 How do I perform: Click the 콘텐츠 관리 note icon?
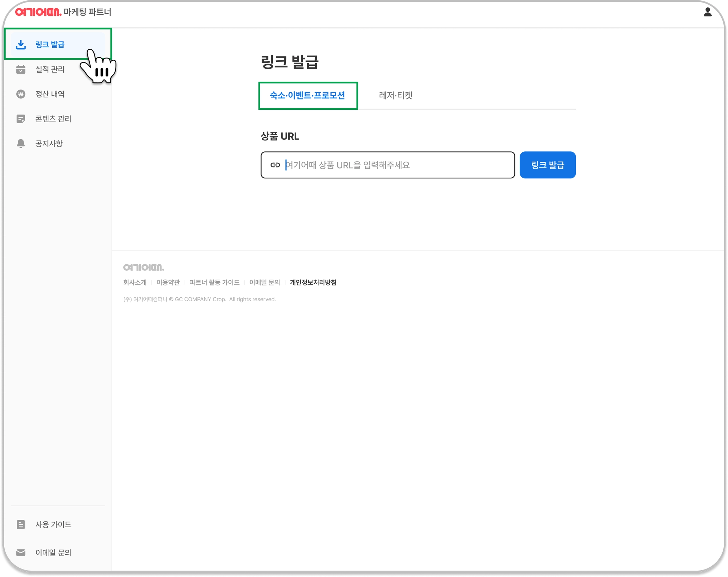pyautogui.click(x=21, y=119)
